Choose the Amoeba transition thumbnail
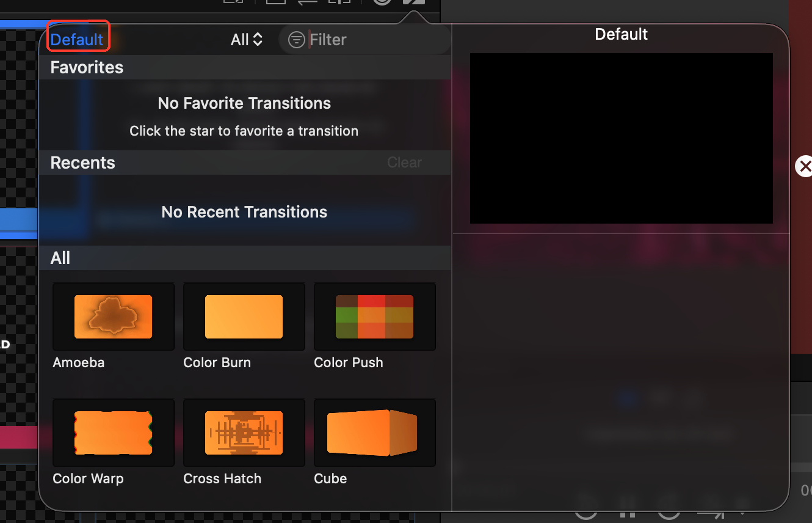812x523 pixels. [114, 316]
